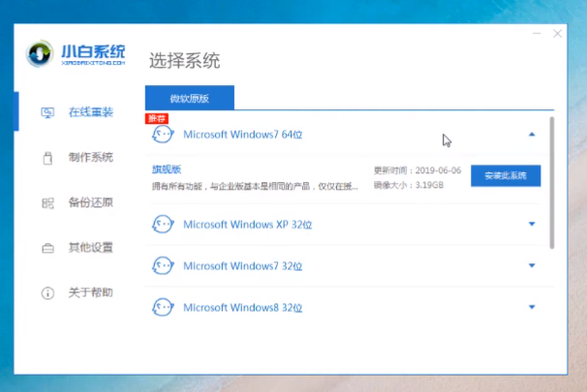Screen dimensions: 587x392
Task: Expand the Microsoft Windows7 32位 arrow
Action: 531,265
